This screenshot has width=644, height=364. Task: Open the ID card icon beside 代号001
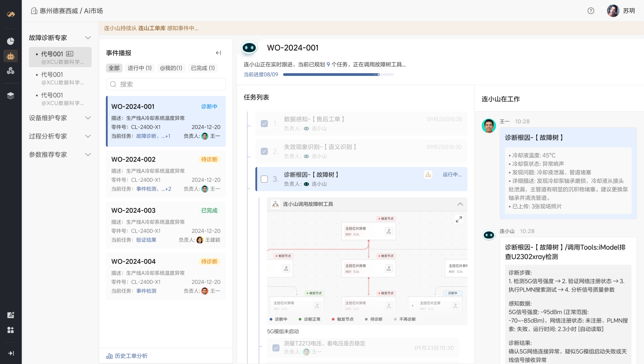(70, 54)
